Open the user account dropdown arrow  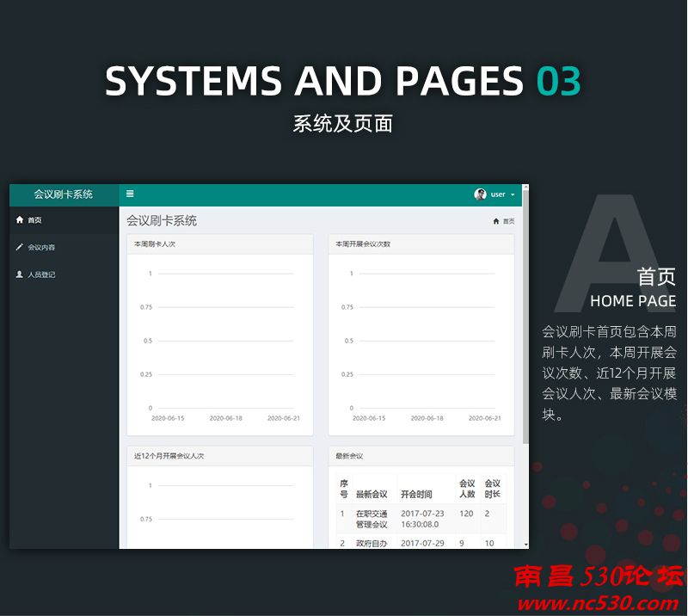click(x=513, y=194)
